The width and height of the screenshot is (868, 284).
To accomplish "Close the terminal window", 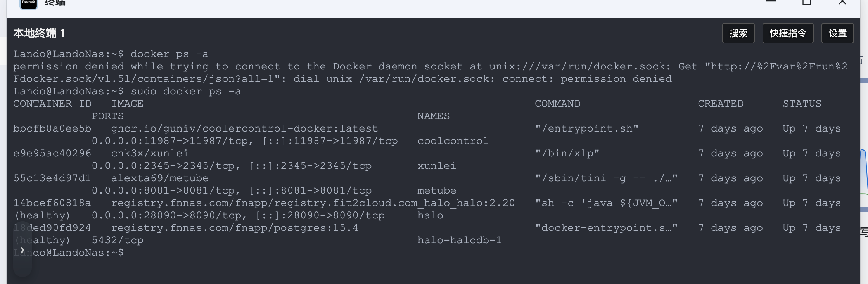I will pyautogui.click(x=842, y=2).
